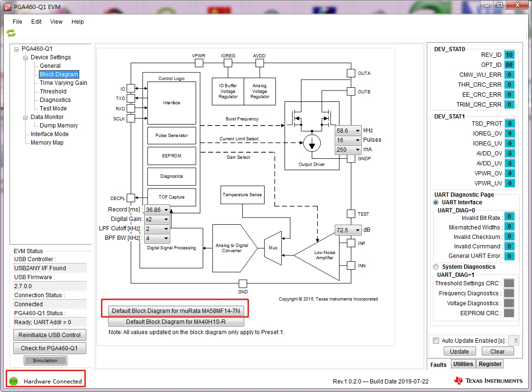Click the TOF Capture block

[172, 197]
